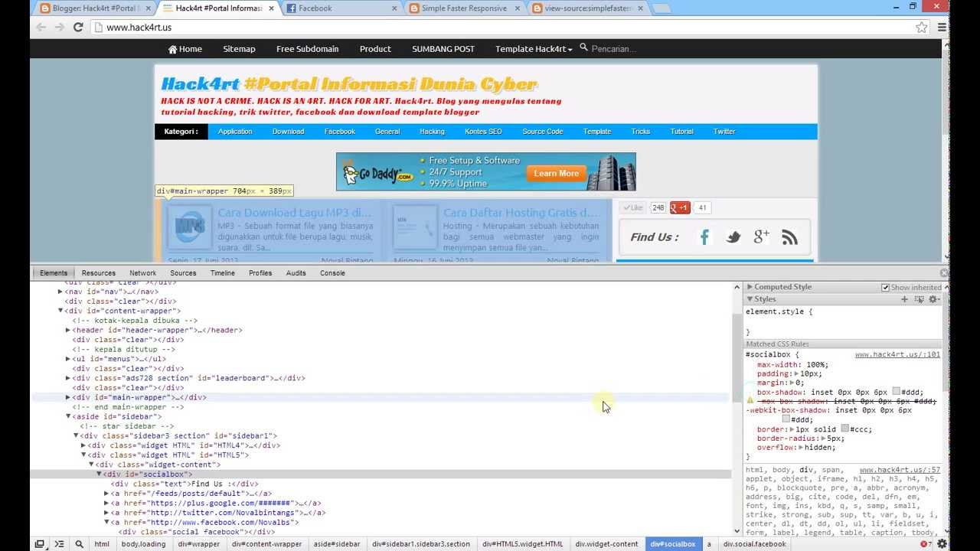Toggle the Show inherited checkbox
The image size is (980, 551).
pyautogui.click(x=885, y=288)
